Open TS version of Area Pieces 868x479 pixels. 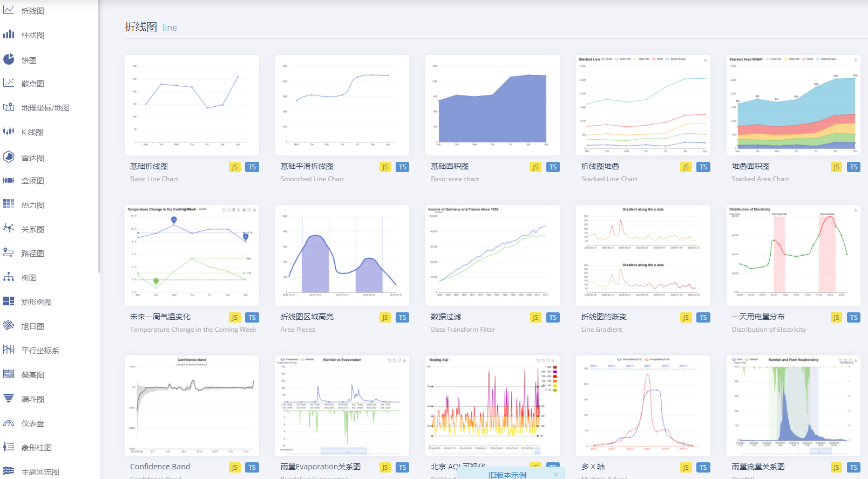pyautogui.click(x=402, y=318)
